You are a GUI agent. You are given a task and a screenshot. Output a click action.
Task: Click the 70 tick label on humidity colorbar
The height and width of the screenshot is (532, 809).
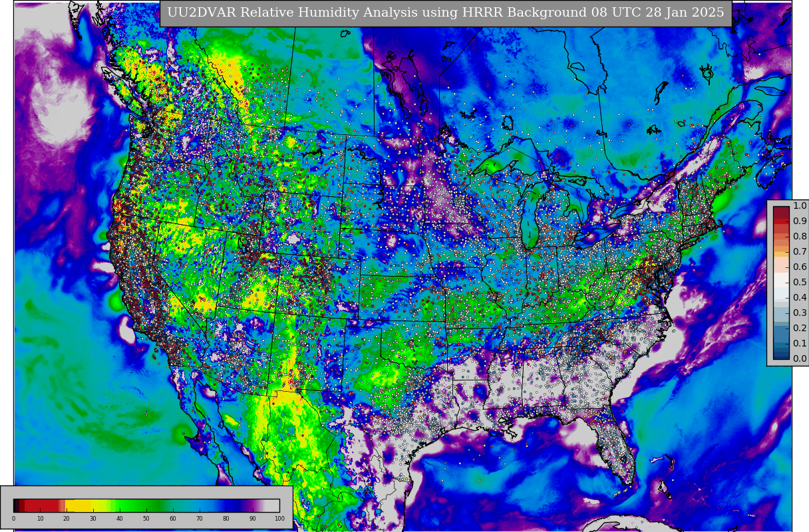click(x=200, y=519)
